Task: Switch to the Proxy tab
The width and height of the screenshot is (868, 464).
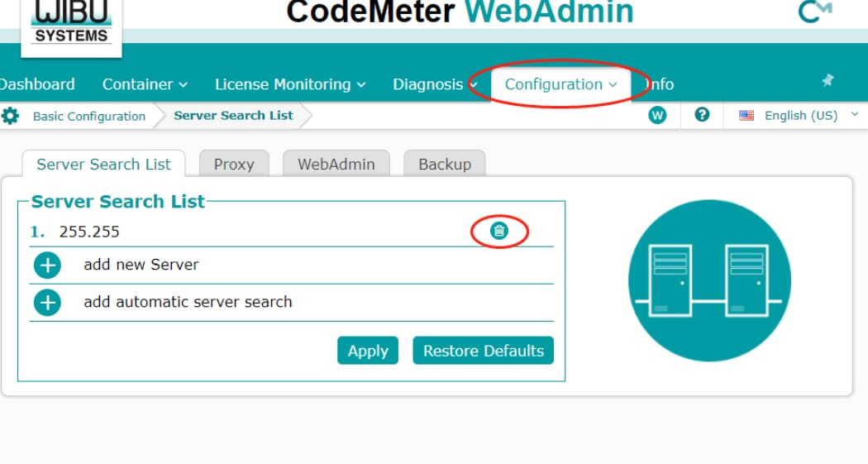Action: point(234,164)
